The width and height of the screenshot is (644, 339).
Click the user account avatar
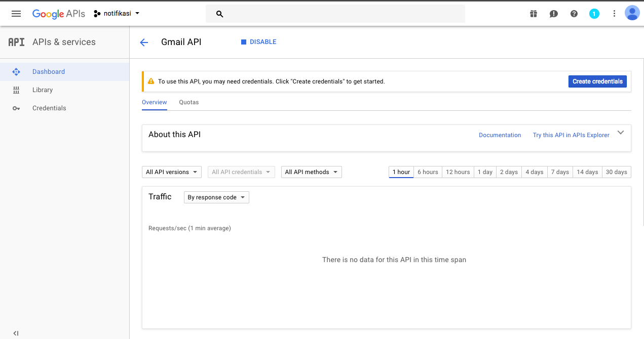pos(632,13)
